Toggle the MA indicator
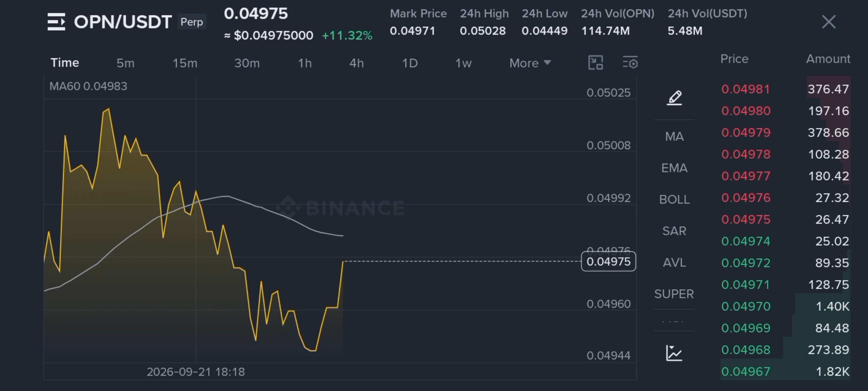The image size is (868, 391). point(674,136)
